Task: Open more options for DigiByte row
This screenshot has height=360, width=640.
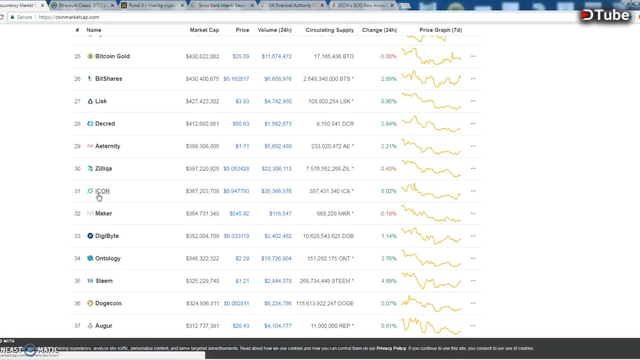Action: 473,236
